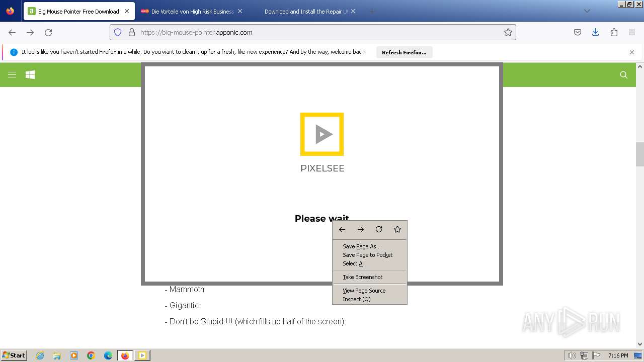Click the '- Gigantic' text line
The height and width of the screenshot is (362, 644).
tap(182, 305)
